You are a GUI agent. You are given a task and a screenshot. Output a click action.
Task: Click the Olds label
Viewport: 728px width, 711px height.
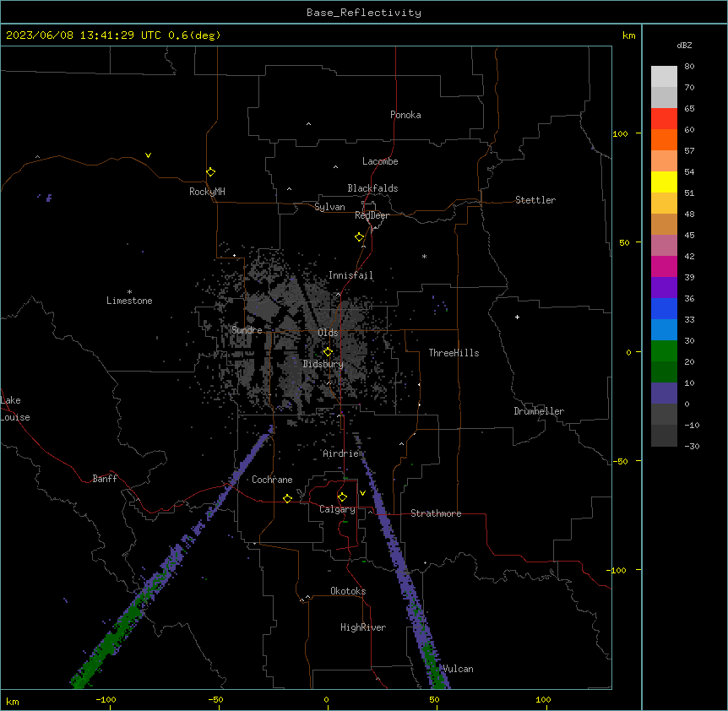(328, 333)
